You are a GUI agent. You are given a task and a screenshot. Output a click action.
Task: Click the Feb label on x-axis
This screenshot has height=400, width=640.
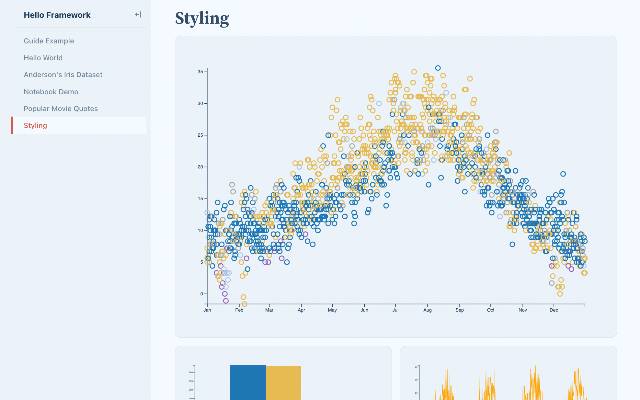click(x=239, y=310)
